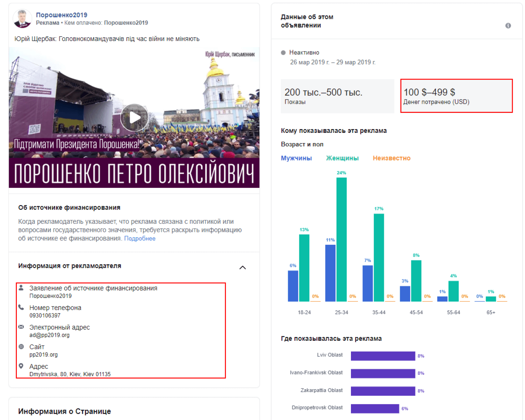Click the '18-24' age group label

click(x=304, y=312)
